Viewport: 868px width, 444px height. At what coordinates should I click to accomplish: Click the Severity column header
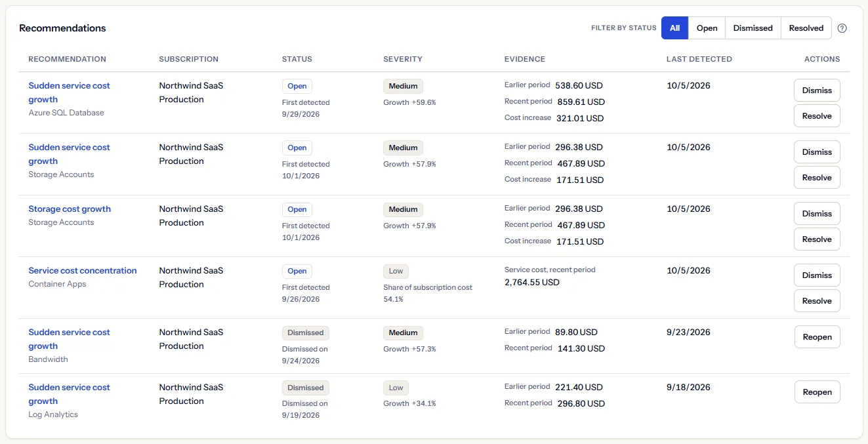click(403, 59)
